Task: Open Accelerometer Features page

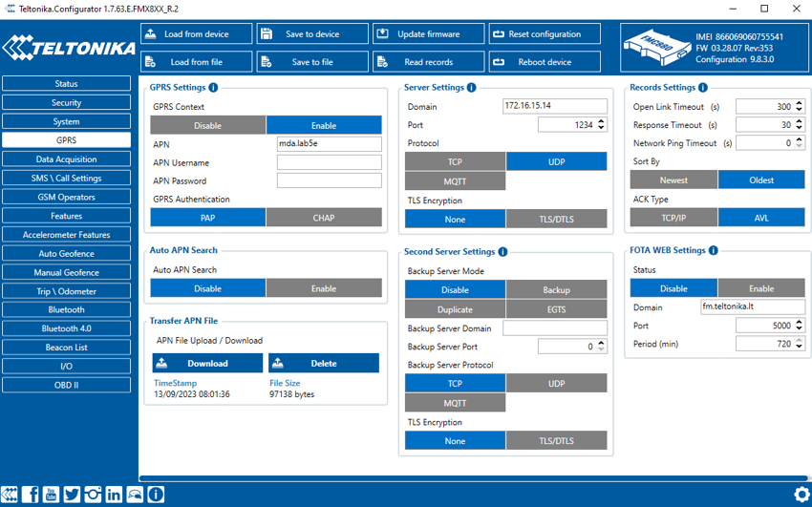Action: coord(66,234)
